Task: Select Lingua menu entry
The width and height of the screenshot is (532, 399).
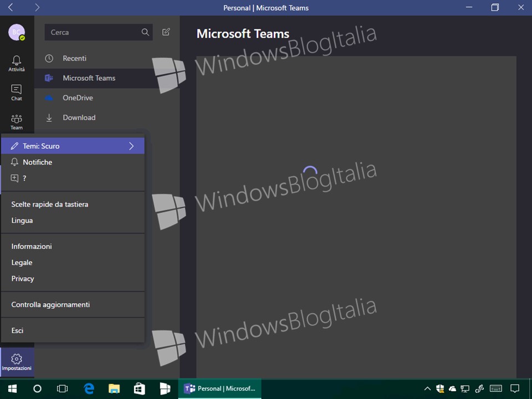Action: tap(73, 221)
